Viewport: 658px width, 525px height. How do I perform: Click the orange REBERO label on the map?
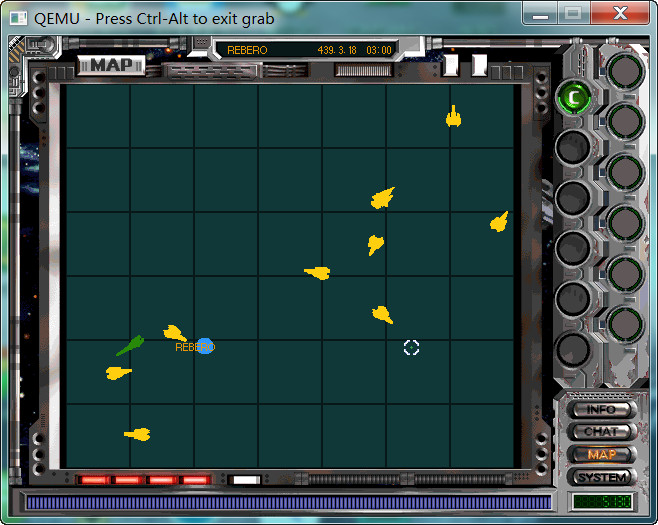click(x=195, y=347)
